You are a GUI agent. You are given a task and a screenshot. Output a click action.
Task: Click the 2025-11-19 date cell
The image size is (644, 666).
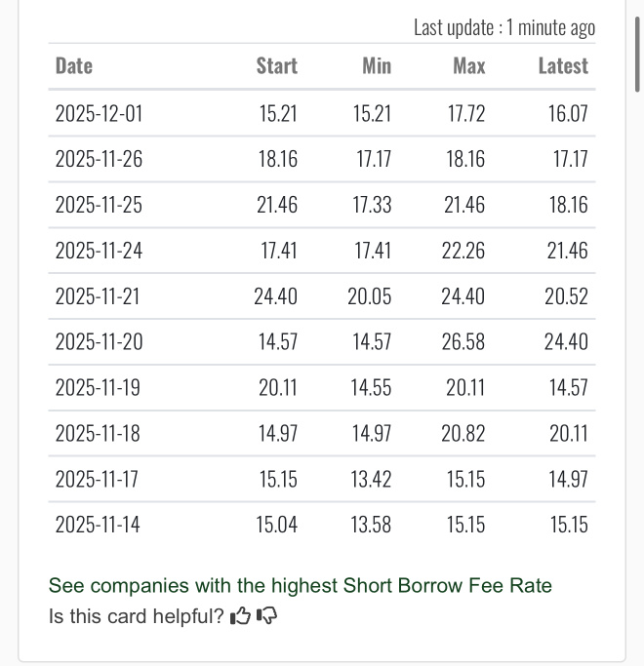tap(98, 388)
